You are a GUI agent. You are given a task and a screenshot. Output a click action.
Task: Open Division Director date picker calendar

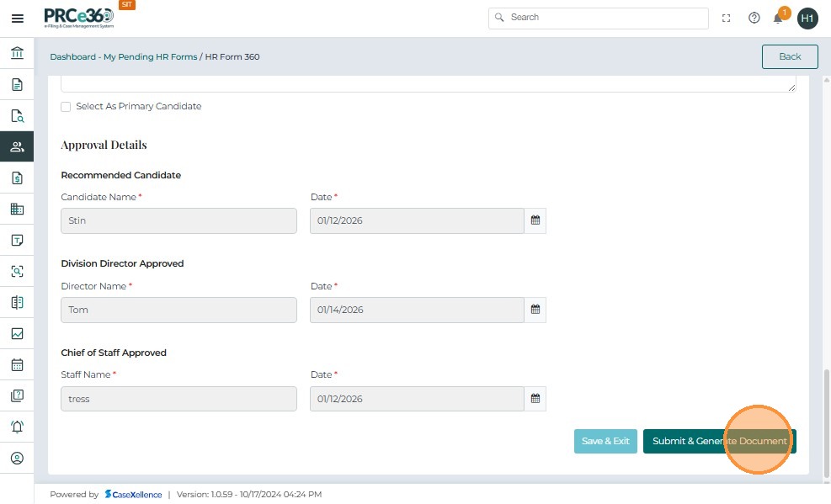[x=535, y=310]
